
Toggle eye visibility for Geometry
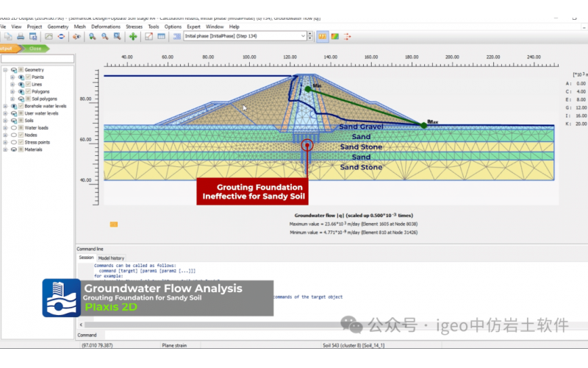pos(14,70)
